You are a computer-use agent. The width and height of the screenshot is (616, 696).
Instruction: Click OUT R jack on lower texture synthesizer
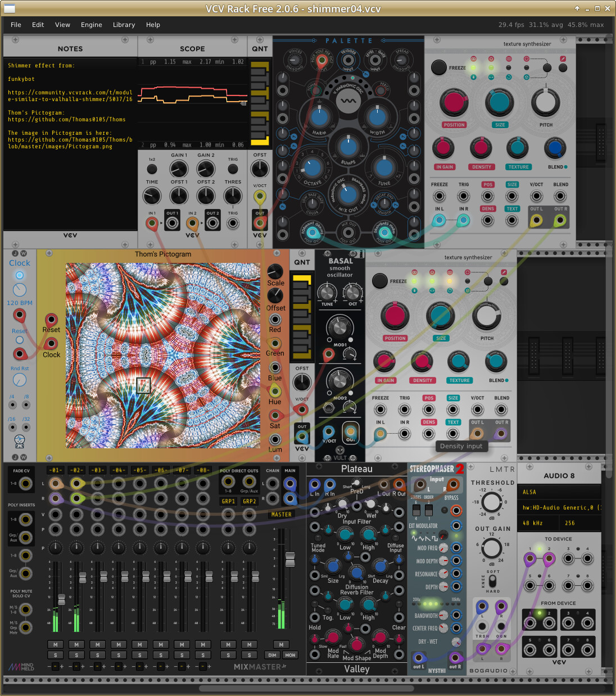coord(501,434)
